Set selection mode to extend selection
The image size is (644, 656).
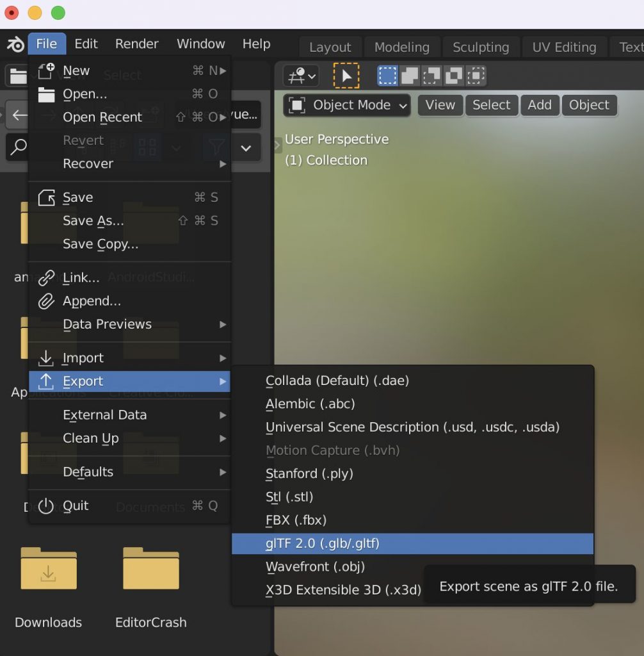(410, 76)
